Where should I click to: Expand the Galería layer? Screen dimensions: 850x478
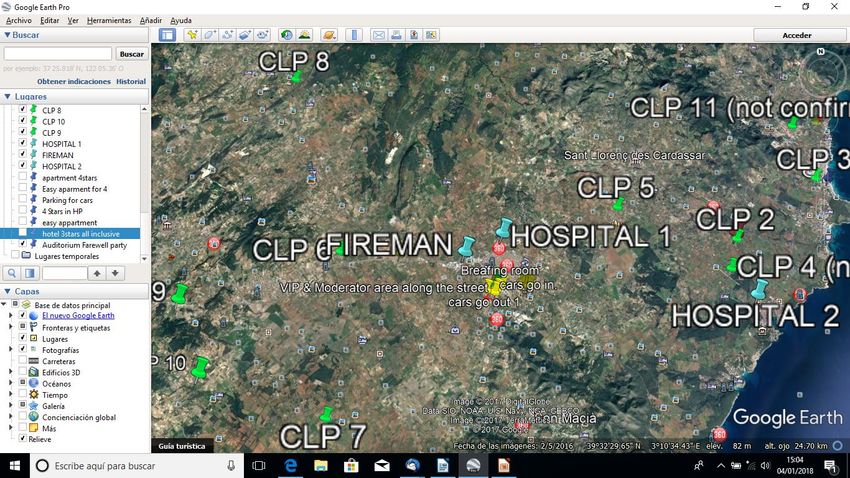(11, 405)
